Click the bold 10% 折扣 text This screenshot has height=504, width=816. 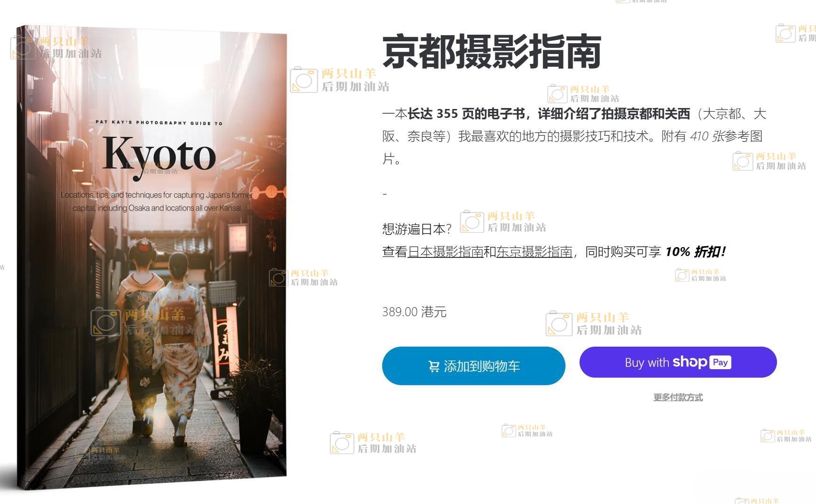[695, 252]
